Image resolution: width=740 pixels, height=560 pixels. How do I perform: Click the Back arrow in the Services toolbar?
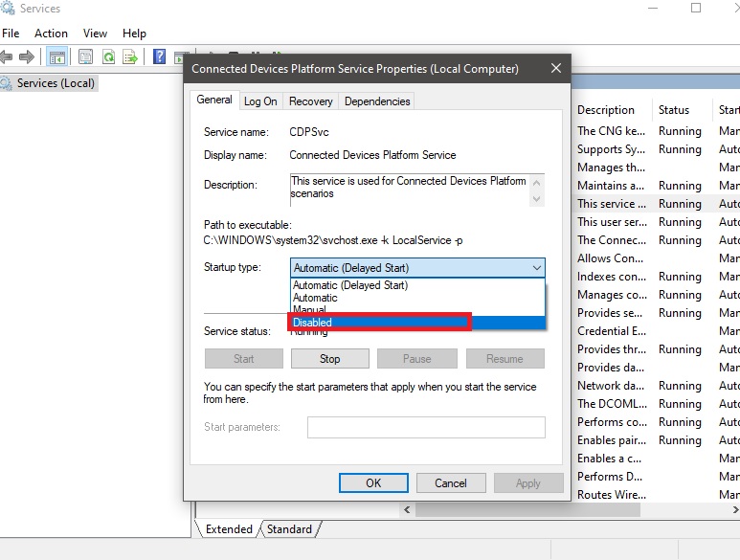point(7,57)
